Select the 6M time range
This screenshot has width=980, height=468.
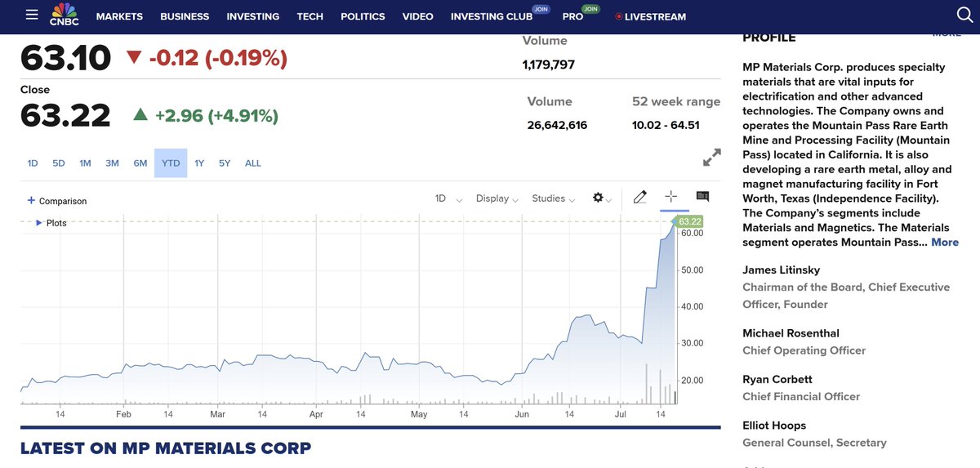pyautogui.click(x=140, y=163)
